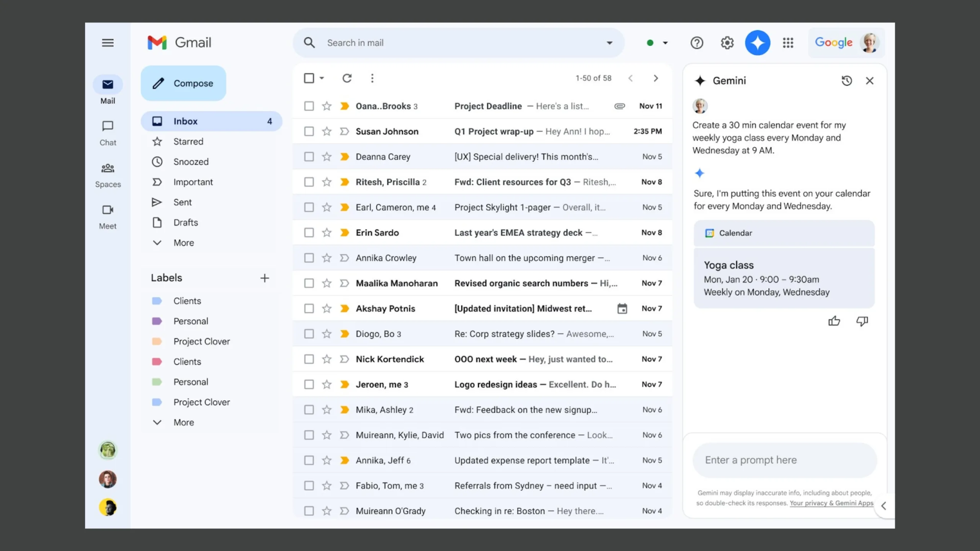The width and height of the screenshot is (980, 551).
Task: Open Logo redesign ideas email
Action: click(482, 384)
